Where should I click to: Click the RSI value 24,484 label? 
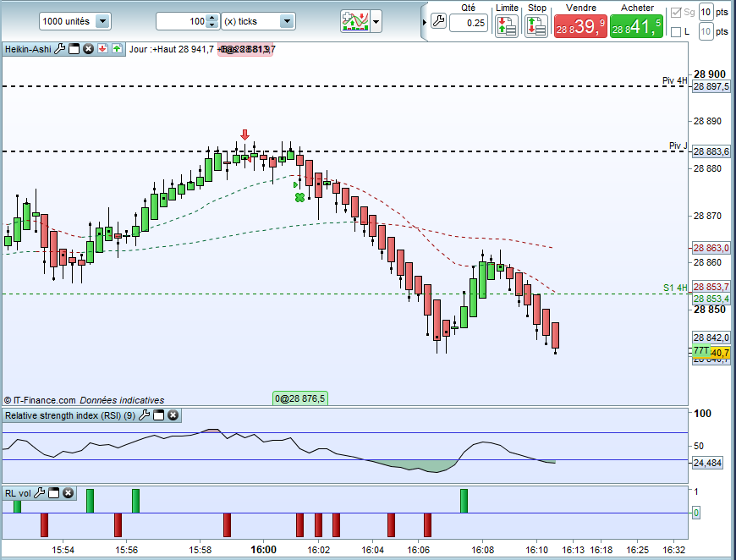[707, 463]
